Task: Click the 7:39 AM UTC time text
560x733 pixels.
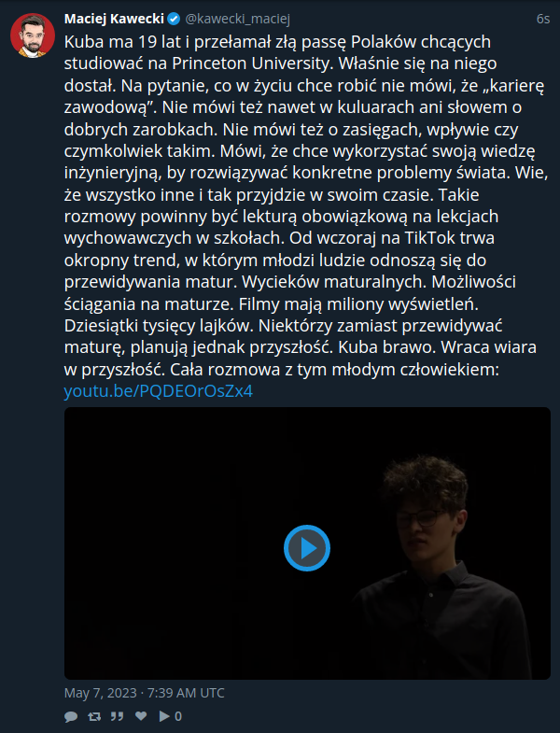Action: point(186,693)
